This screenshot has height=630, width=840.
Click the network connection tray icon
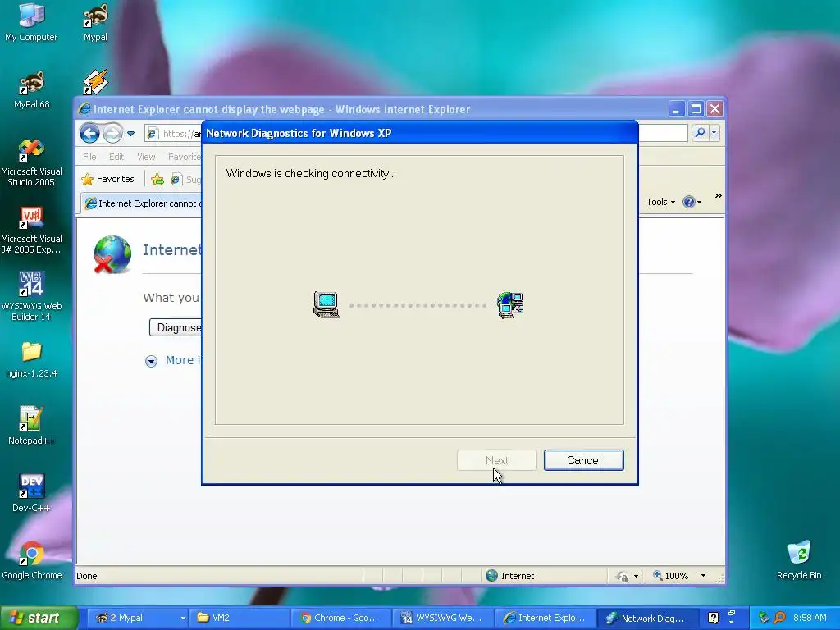764,618
